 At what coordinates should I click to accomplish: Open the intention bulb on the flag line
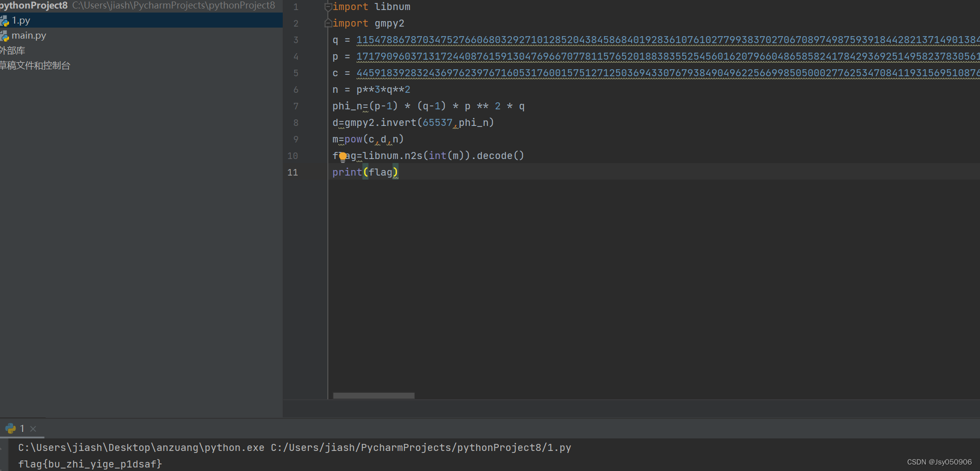342,156
